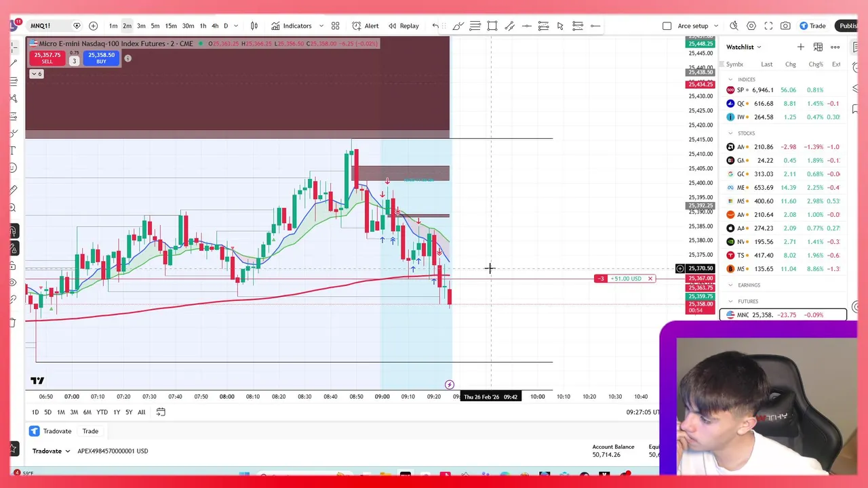
Task: Select the brush drawing tool in favorites bar
Action: (x=458, y=26)
